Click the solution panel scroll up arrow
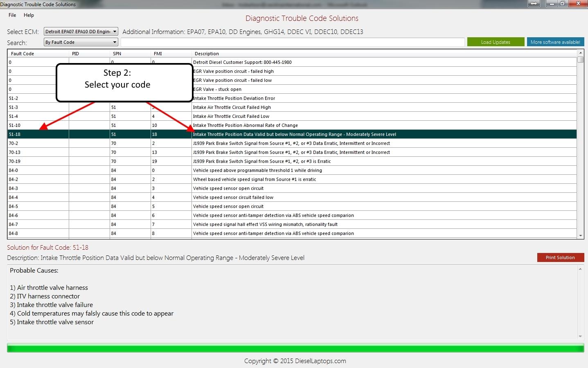 pyautogui.click(x=580, y=269)
